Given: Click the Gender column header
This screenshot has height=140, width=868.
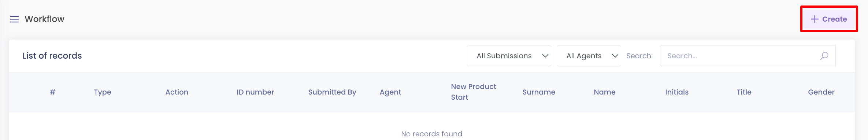Looking at the screenshot, I should (821, 92).
